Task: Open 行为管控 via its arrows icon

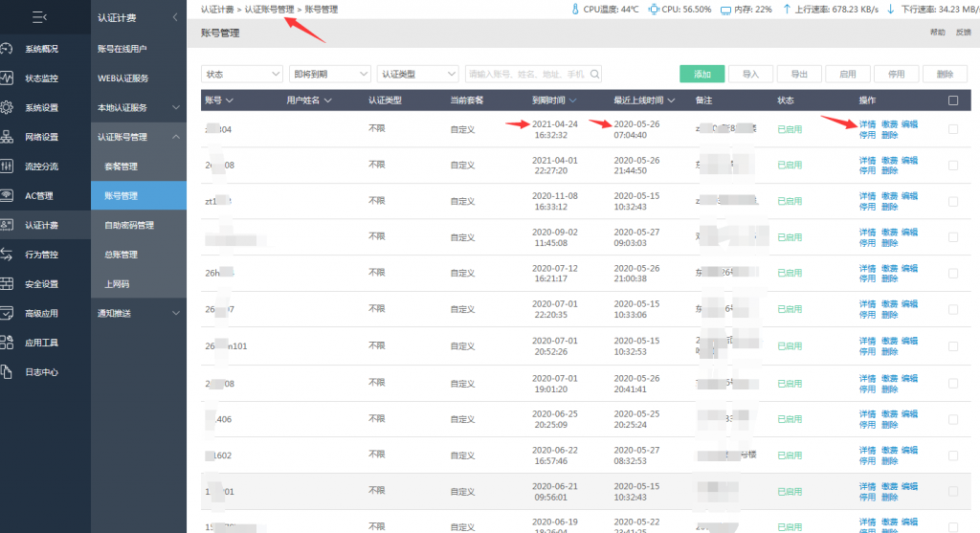Action: point(7,255)
